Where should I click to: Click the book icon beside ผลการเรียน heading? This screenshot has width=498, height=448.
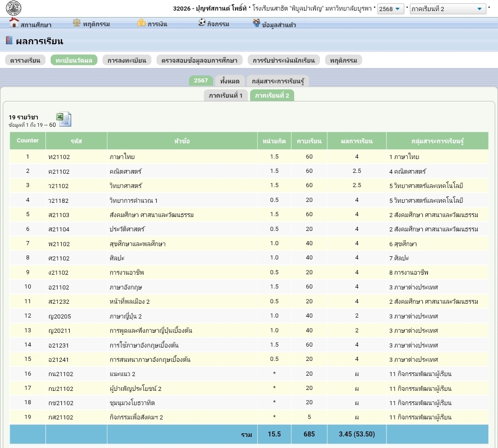(9, 41)
